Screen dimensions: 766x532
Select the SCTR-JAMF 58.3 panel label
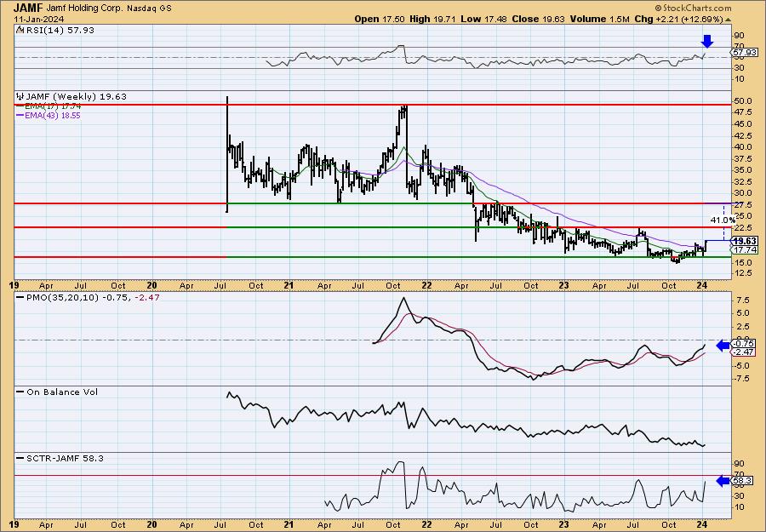pos(64,458)
